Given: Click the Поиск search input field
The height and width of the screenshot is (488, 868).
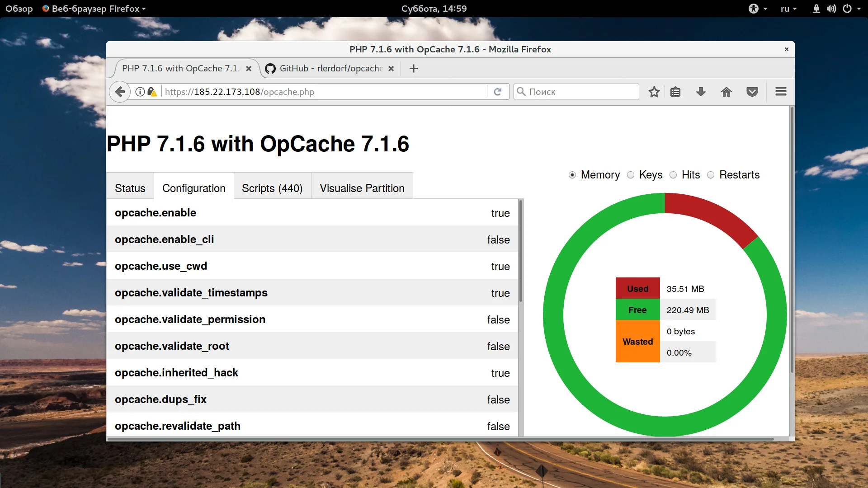Looking at the screenshot, I should (581, 92).
